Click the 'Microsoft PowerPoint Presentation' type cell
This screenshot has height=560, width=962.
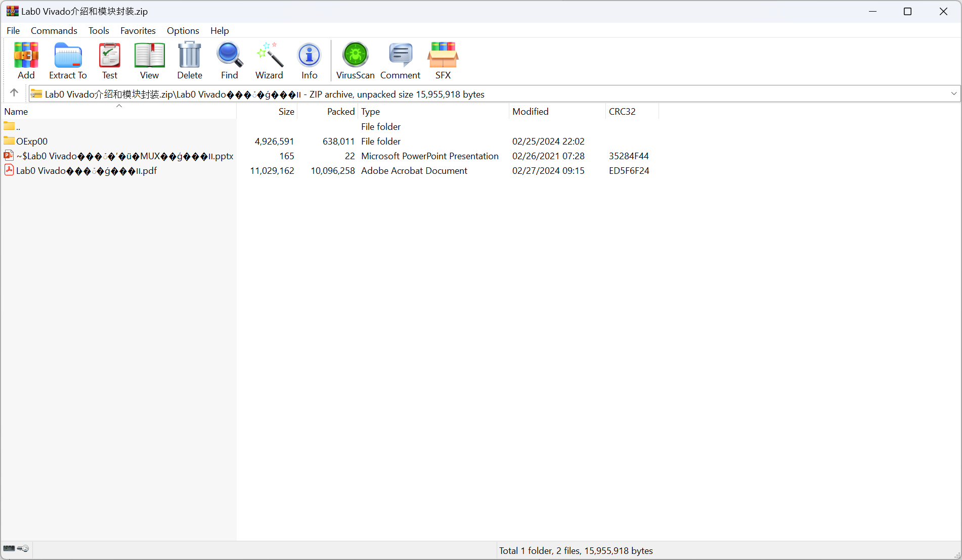(x=430, y=156)
